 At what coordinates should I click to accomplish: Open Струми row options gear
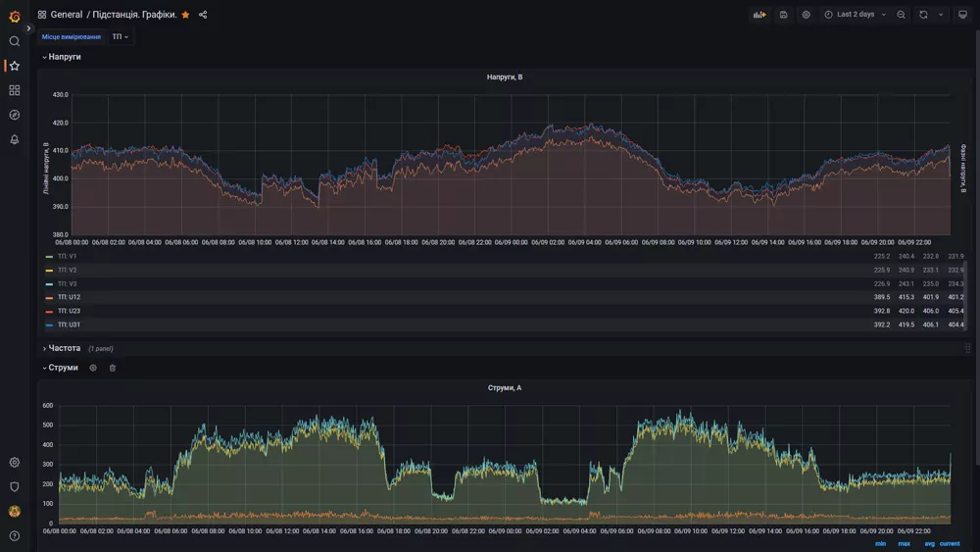pos(93,369)
